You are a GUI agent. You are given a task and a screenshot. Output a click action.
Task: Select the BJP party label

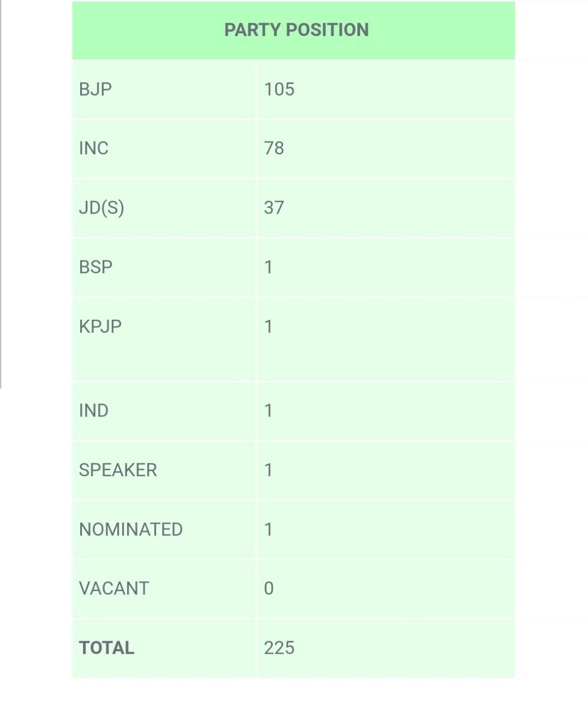click(x=96, y=89)
